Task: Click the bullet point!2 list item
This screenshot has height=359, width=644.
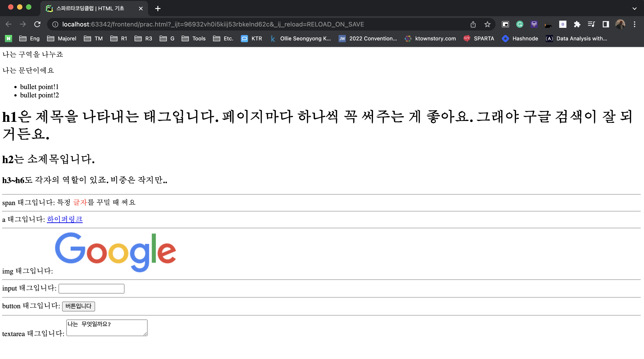Action: click(x=39, y=95)
